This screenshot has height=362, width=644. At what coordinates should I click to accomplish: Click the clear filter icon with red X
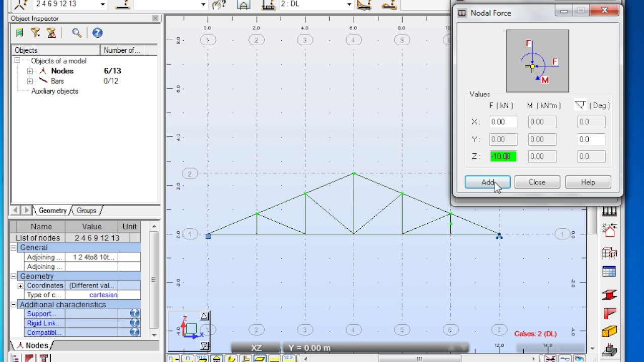click(x=51, y=33)
